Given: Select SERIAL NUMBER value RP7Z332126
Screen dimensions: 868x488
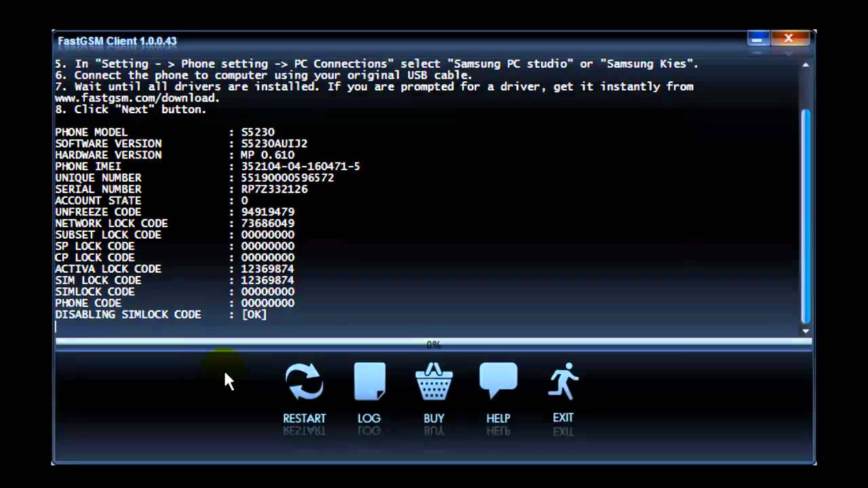Looking at the screenshot, I should [275, 189].
